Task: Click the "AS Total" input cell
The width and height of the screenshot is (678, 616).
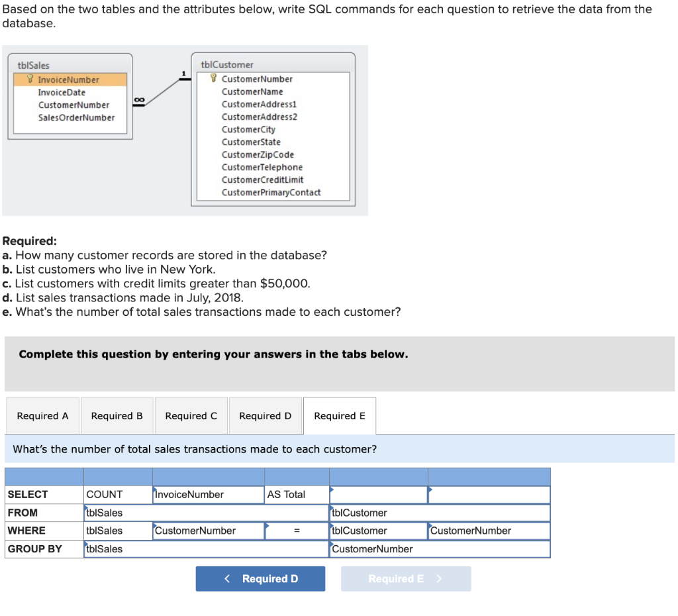Action: (296, 494)
